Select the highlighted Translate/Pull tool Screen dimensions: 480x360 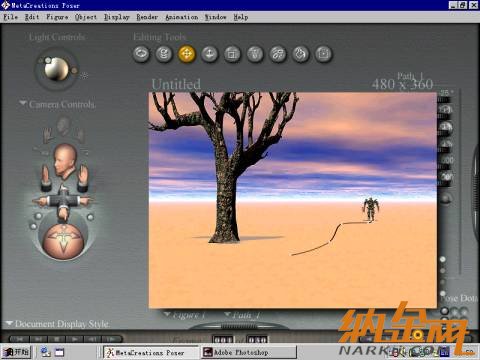187,54
